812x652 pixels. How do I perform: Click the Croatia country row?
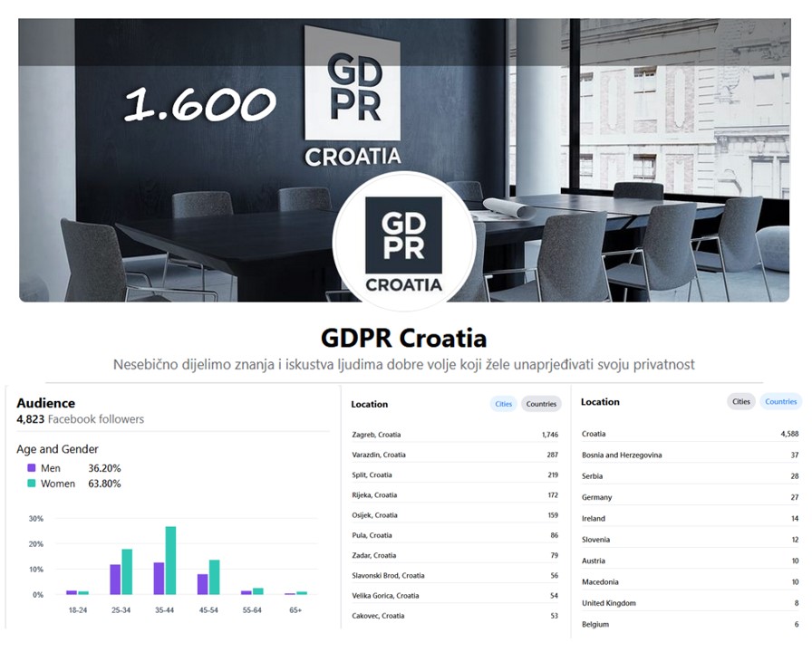(691, 434)
